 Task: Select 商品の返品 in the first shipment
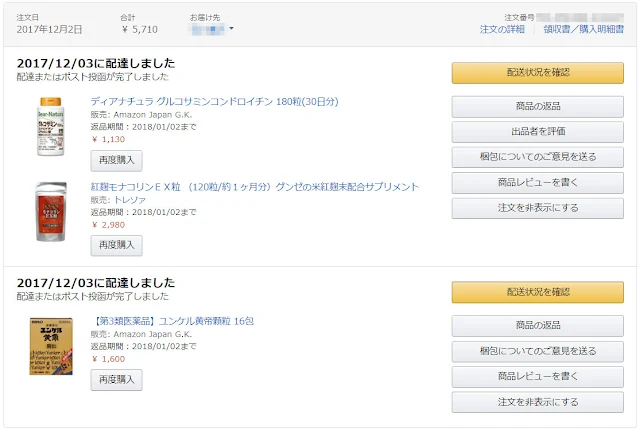pos(537,107)
